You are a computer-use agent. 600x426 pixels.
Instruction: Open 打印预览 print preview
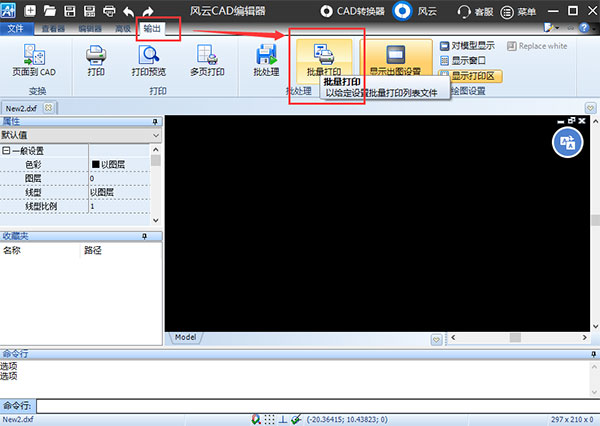point(149,60)
